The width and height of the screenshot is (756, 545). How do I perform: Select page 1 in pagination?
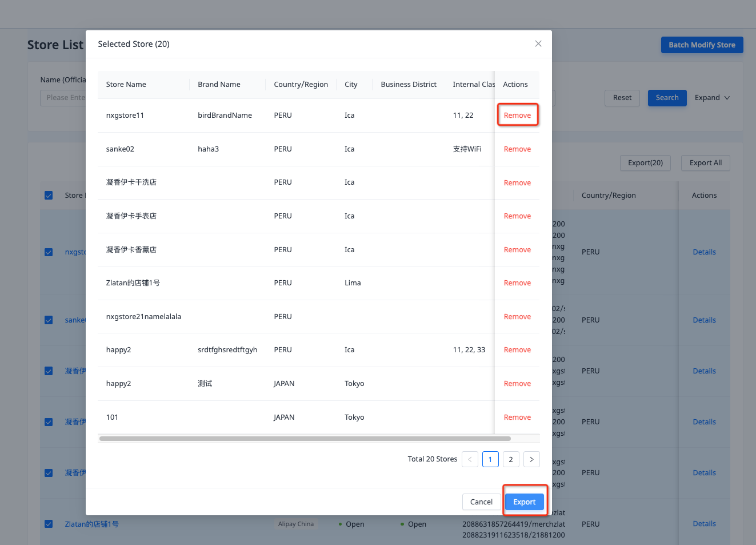490,459
